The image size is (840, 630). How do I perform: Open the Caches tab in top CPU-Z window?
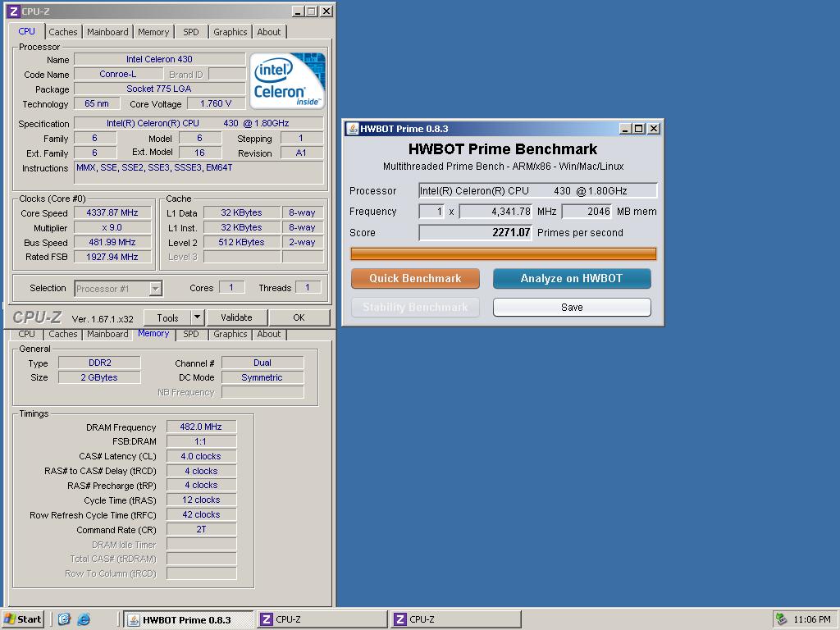62,32
